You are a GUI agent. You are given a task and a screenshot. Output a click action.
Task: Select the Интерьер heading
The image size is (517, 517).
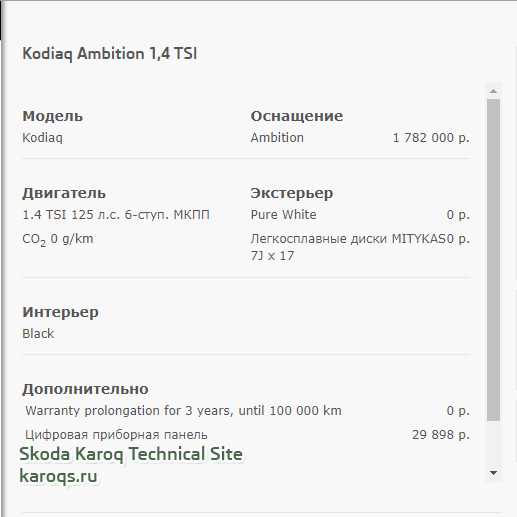(x=60, y=312)
